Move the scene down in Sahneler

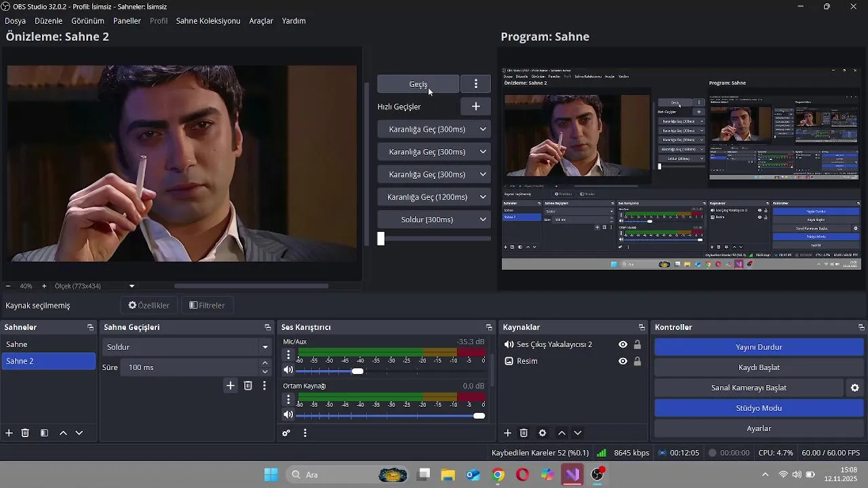[79, 433]
